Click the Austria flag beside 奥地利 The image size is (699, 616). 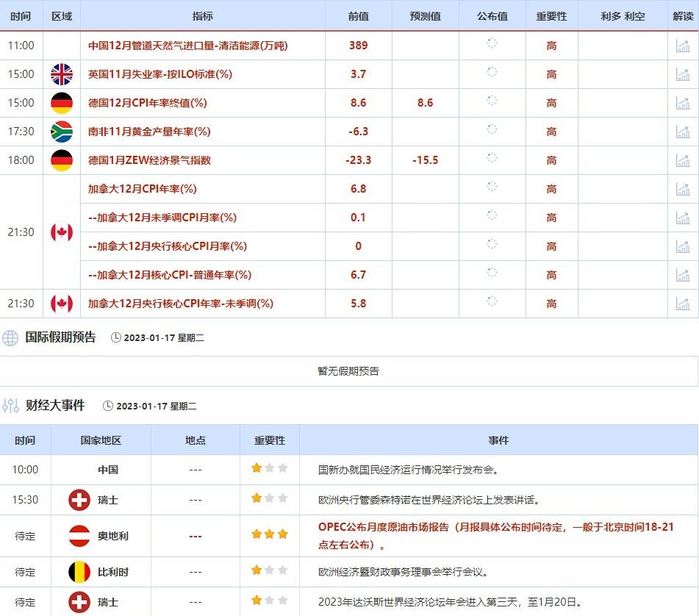point(79,536)
